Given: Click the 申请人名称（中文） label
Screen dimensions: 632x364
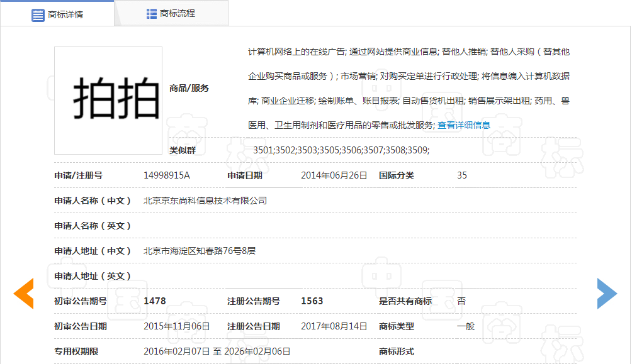Looking at the screenshot, I should (93, 201).
